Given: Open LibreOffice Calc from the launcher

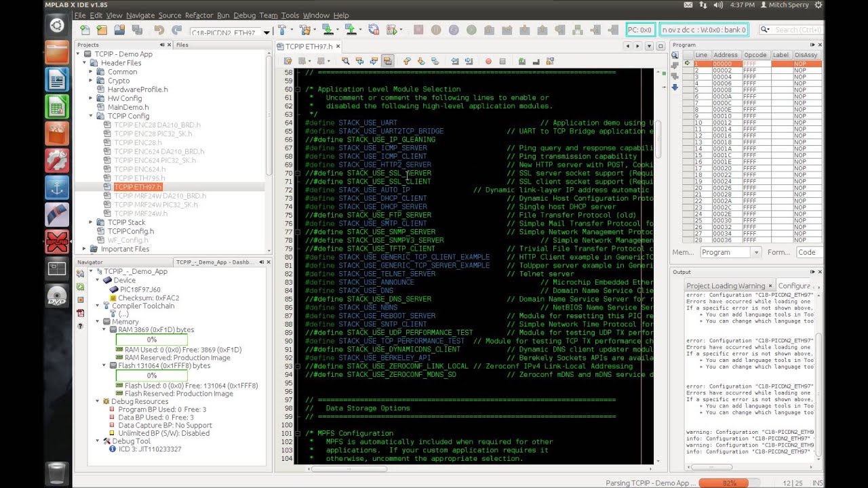Looking at the screenshot, I should click(57, 106).
